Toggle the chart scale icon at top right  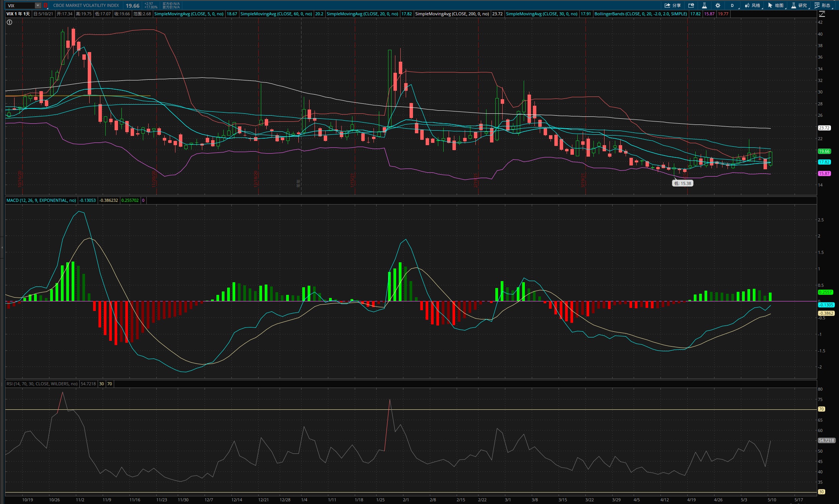click(822, 14)
